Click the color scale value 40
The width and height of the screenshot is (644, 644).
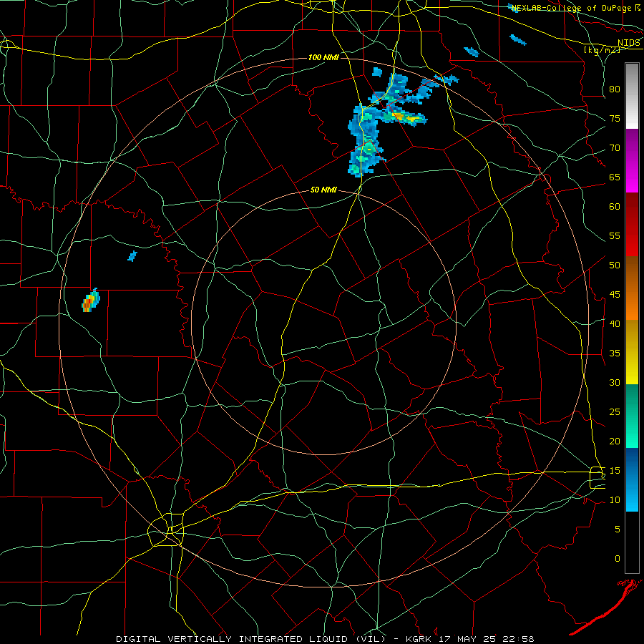[x=615, y=323]
